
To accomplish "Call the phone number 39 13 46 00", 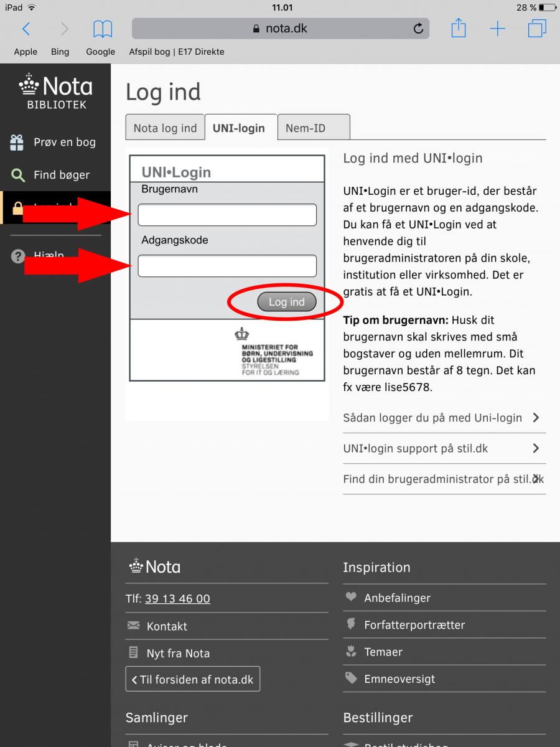I will pyautogui.click(x=177, y=598).
